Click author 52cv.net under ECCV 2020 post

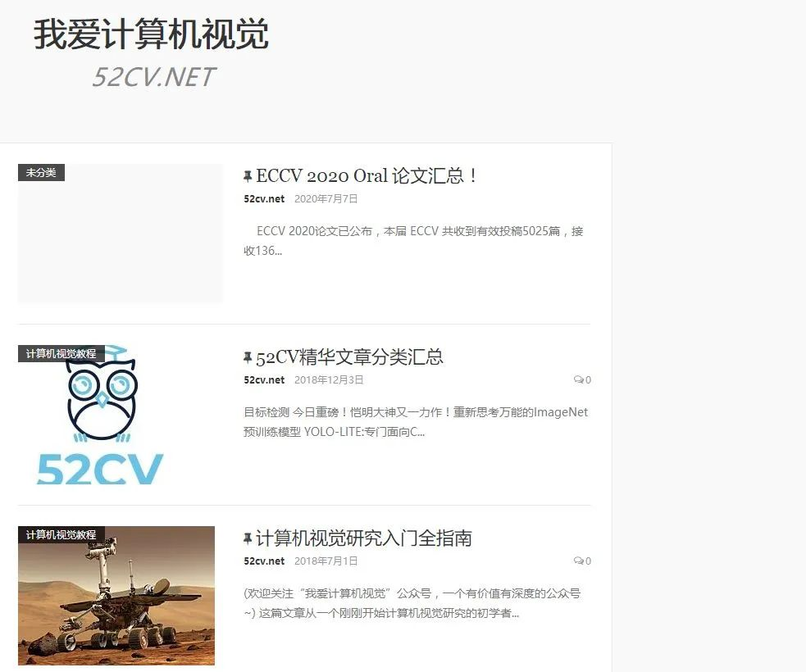[x=264, y=199]
